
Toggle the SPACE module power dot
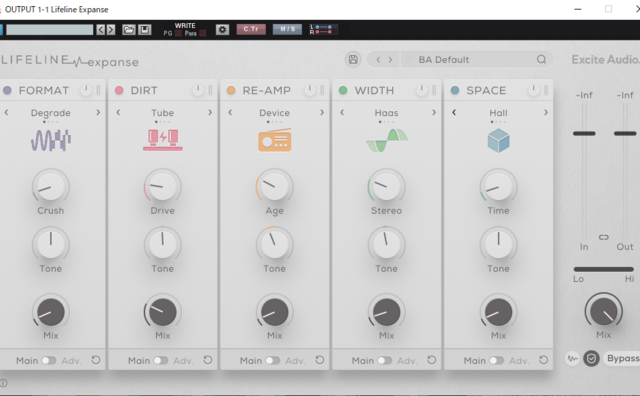click(x=455, y=90)
